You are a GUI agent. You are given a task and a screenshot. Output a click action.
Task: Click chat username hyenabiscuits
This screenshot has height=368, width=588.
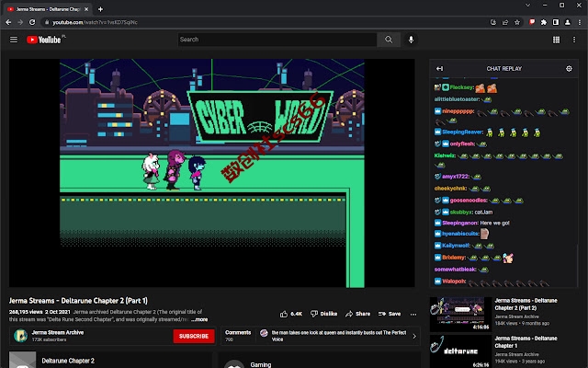pos(460,234)
